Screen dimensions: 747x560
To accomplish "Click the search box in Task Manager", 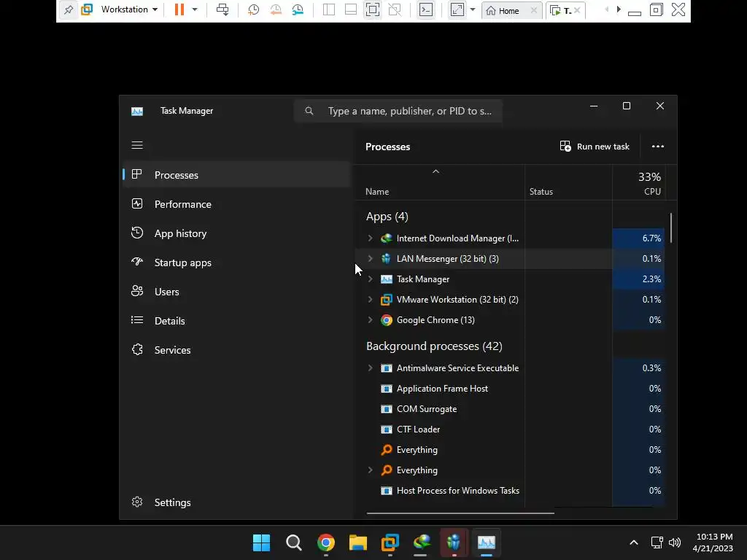I will coord(398,111).
